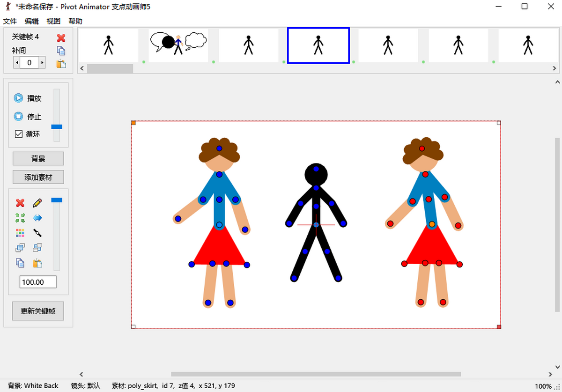The image size is (562, 392).
Task: Toggle the 循环 loop checkbox
Action: click(19, 134)
